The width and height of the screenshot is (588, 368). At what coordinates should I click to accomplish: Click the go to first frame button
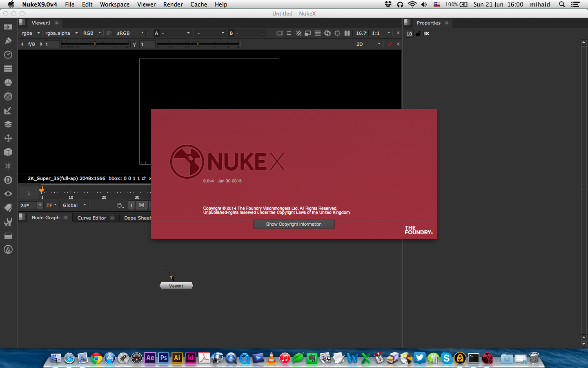click(142, 205)
